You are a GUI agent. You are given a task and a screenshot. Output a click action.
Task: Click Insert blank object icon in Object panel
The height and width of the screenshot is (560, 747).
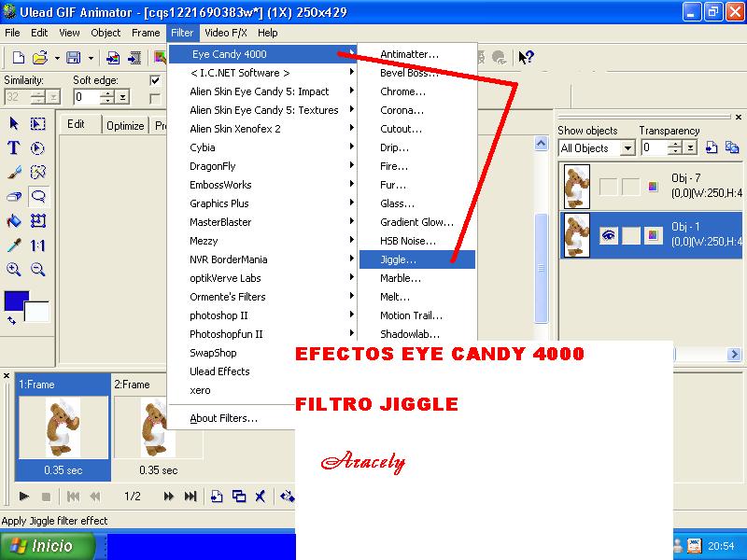click(x=712, y=147)
